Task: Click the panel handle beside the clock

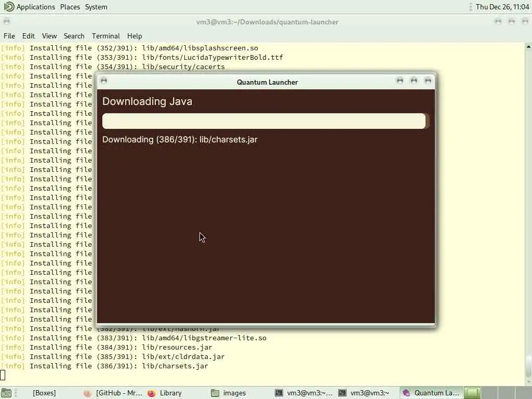Action: 471,7
